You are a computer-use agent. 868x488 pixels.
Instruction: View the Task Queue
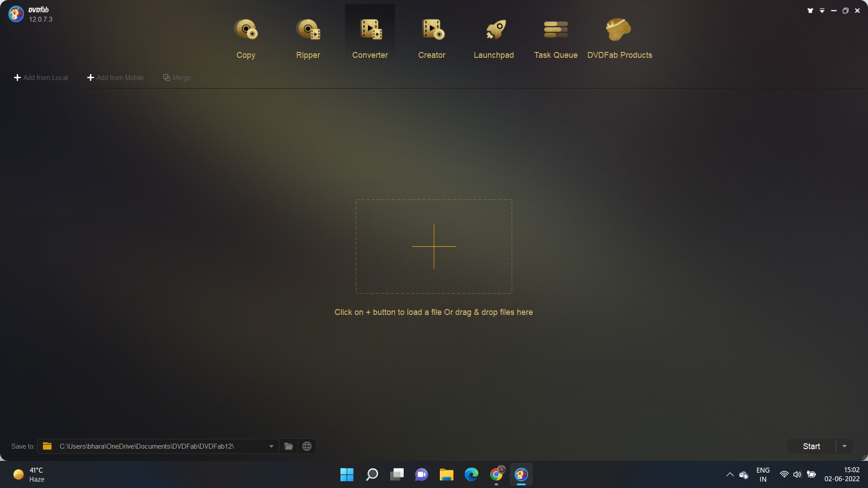(x=556, y=38)
